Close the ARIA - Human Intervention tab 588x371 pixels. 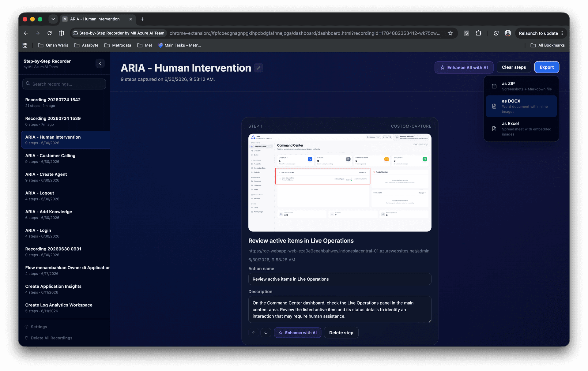tap(131, 19)
